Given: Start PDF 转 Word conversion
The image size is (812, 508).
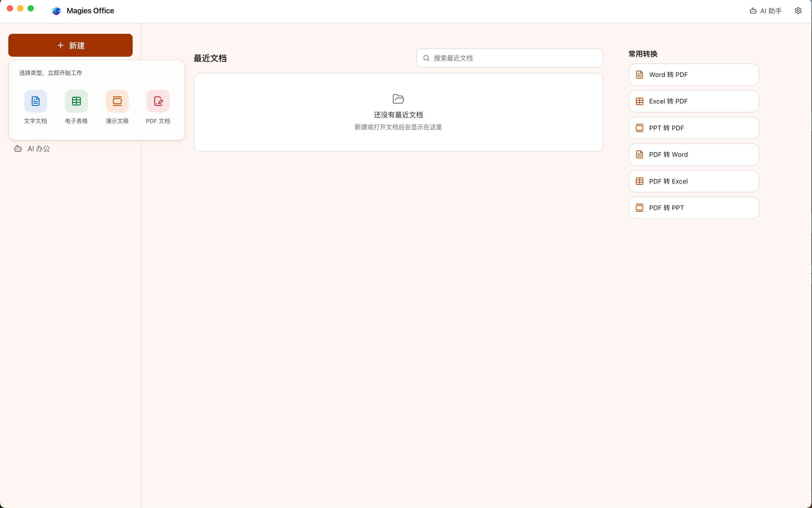Looking at the screenshot, I should 694,154.
